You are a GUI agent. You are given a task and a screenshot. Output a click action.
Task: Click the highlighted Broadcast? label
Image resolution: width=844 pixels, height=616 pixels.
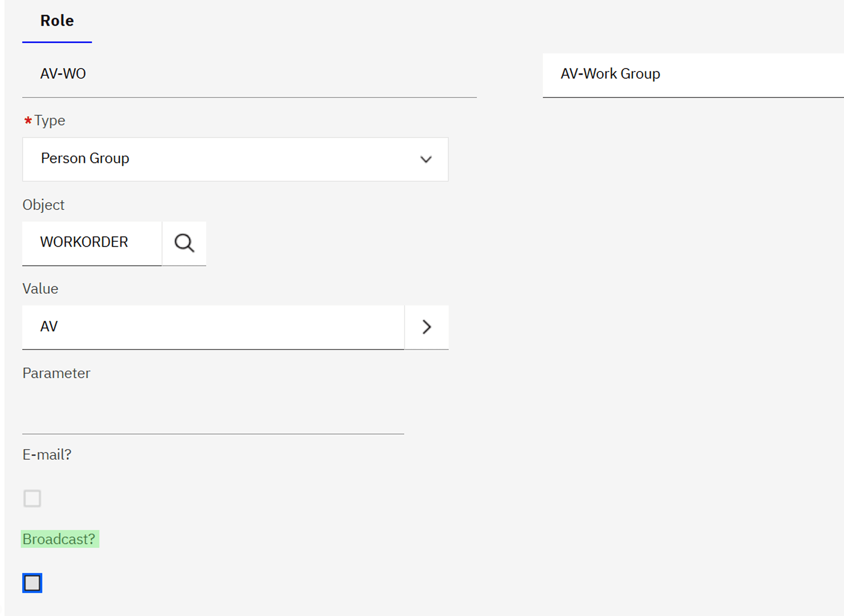59,539
